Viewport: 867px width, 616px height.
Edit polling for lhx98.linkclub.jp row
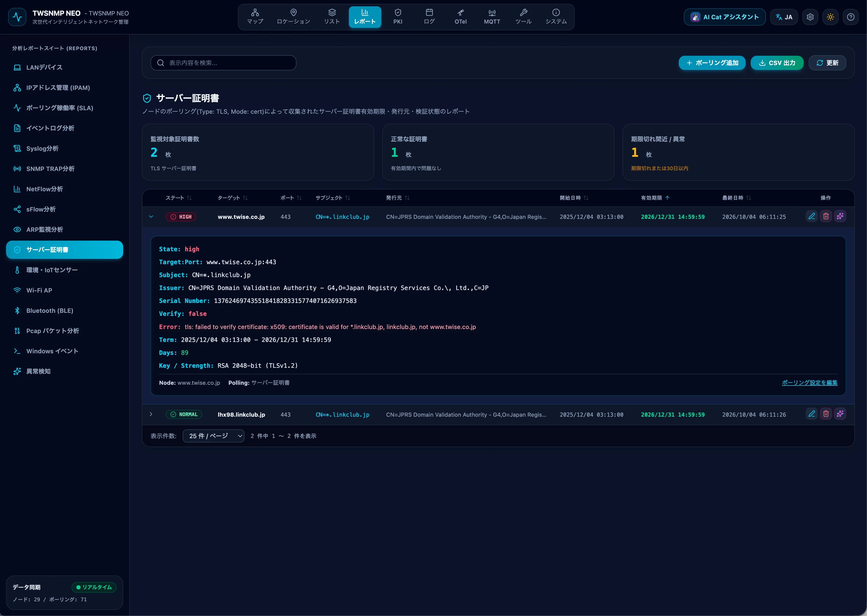pos(812,414)
